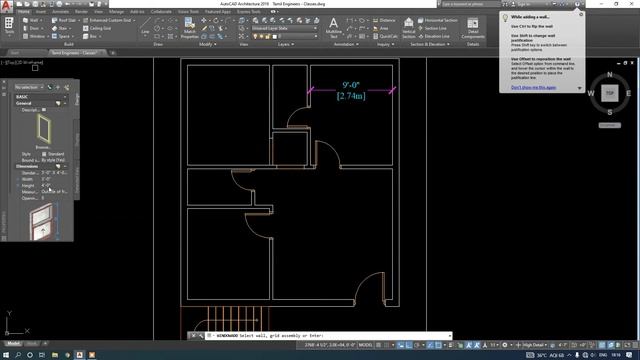The image size is (640, 360).
Task: Click the N compass direction on ViewCube
Action: (609, 74)
